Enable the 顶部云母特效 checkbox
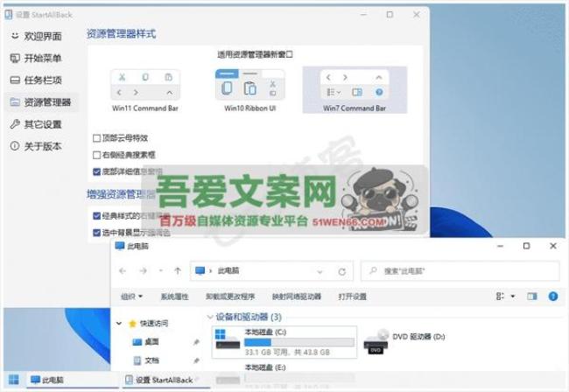The width and height of the screenshot is (569, 392). tap(96, 138)
